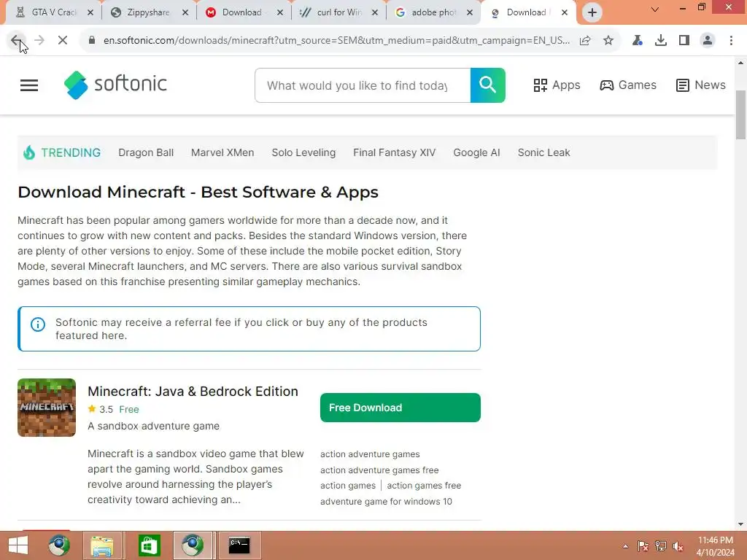Image resolution: width=747 pixels, height=560 pixels.
Task: Open File Explorer from taskbar
Action: (x=102, y=545)
